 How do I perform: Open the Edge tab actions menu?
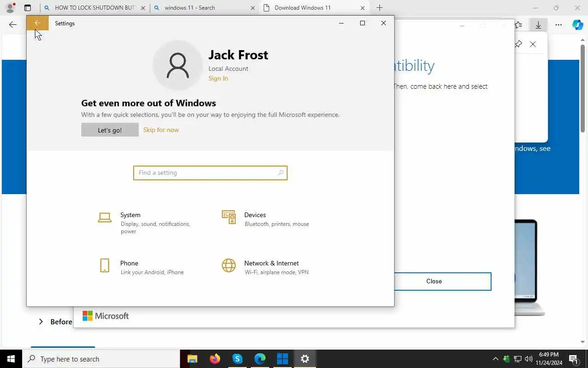[x=28, y=8]
